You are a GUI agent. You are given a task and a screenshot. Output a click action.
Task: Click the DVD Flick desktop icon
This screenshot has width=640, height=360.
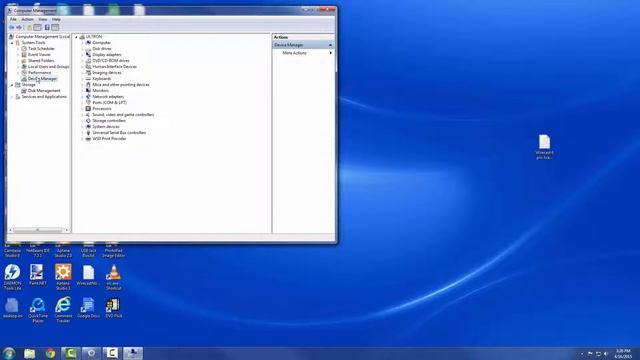113,307
